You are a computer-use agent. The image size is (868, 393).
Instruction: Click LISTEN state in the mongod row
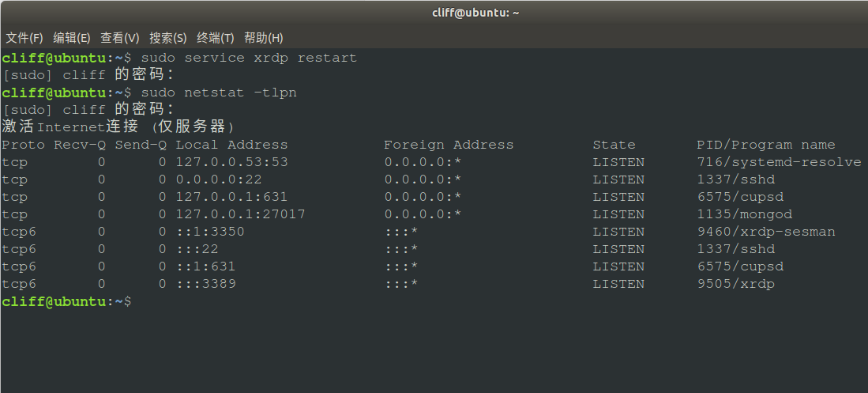pos(618,214)
